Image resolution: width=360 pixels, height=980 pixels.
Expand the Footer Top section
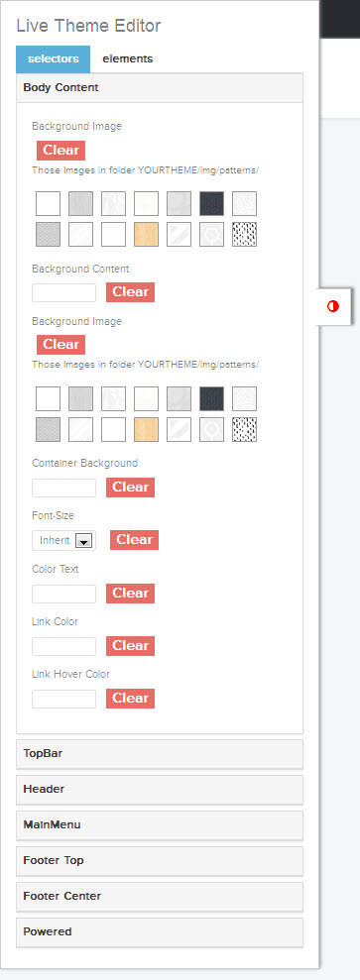coord(160,861)
